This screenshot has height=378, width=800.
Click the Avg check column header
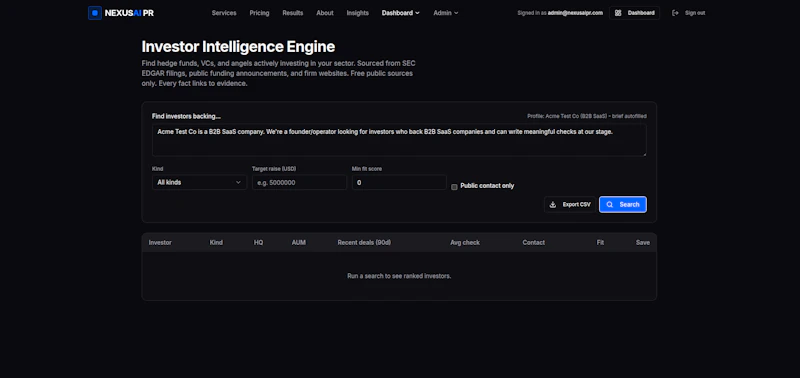pos(465,243)
